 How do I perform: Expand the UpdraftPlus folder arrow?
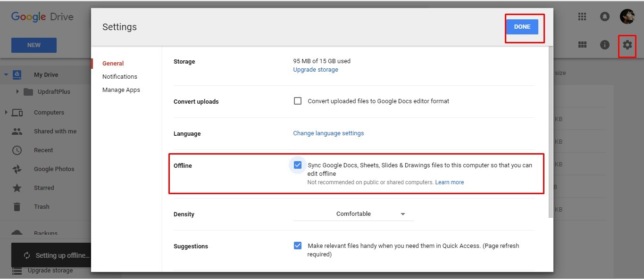[x=17, y=91]
